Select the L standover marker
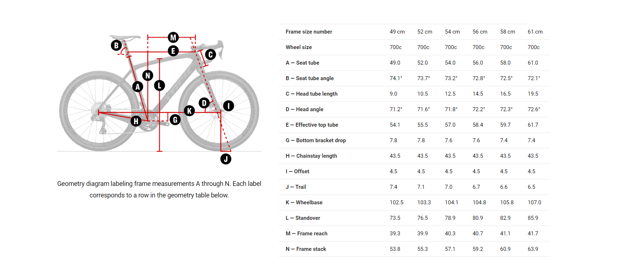The height and width of the screenshot is (257, 644). point(160,86)
